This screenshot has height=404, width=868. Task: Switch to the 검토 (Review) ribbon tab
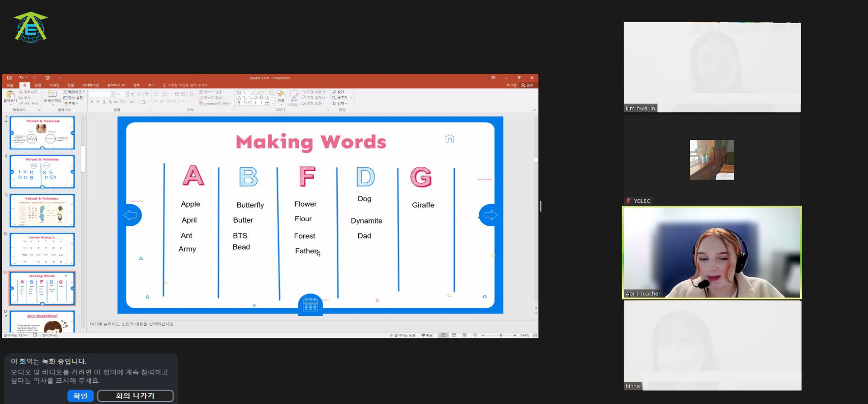point(137,85)
